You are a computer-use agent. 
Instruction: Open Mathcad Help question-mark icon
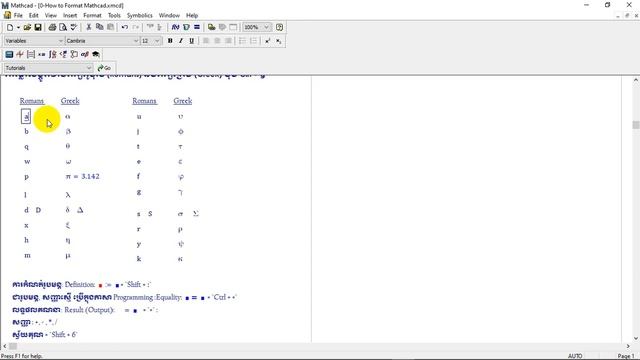tap(279, 27)
